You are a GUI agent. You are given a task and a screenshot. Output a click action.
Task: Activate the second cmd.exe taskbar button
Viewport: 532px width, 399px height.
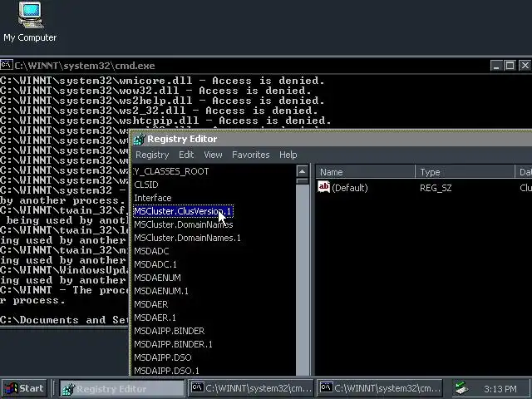[x=380, y=388]
